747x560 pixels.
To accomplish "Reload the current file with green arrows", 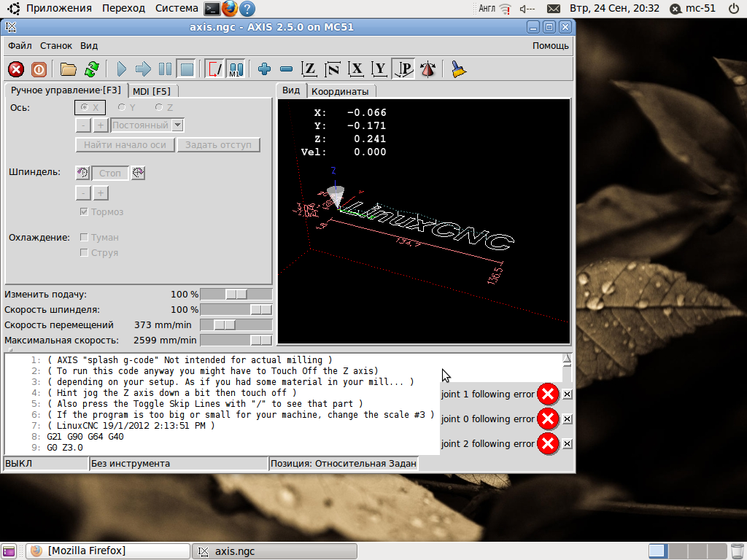I will pos(91,69).
